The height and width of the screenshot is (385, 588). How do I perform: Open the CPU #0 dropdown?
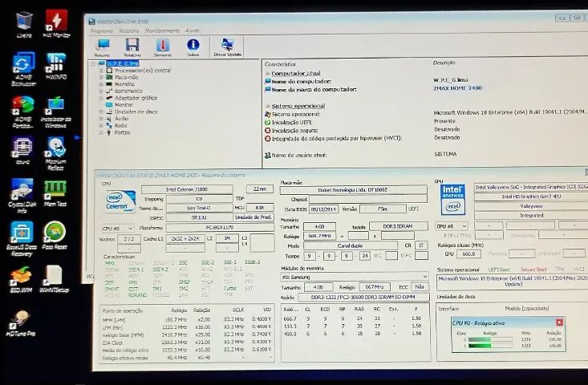[x=117, y=228]
